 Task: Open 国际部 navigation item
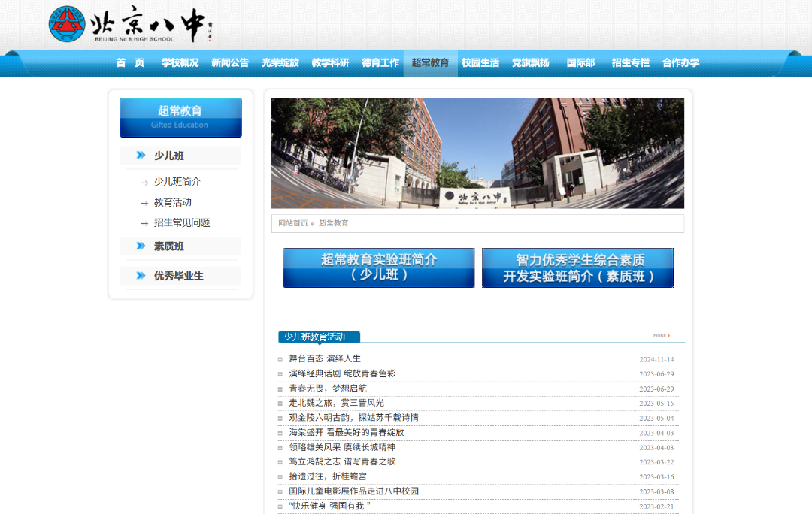click(580, 62)
